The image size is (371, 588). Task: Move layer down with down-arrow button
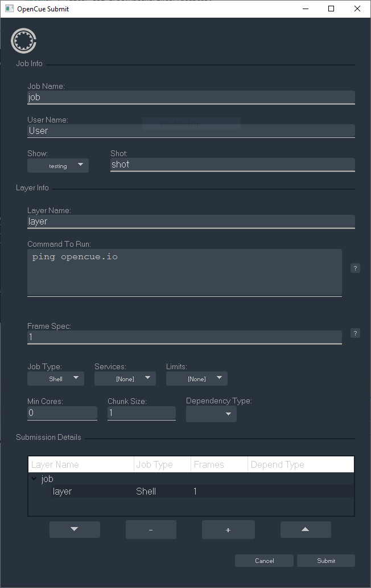coord(75,529)
